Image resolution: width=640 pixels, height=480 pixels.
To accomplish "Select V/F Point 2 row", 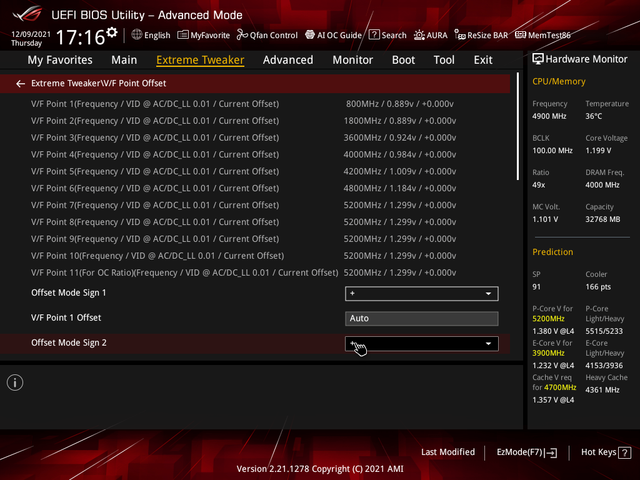I will click(x=255, y=121).
